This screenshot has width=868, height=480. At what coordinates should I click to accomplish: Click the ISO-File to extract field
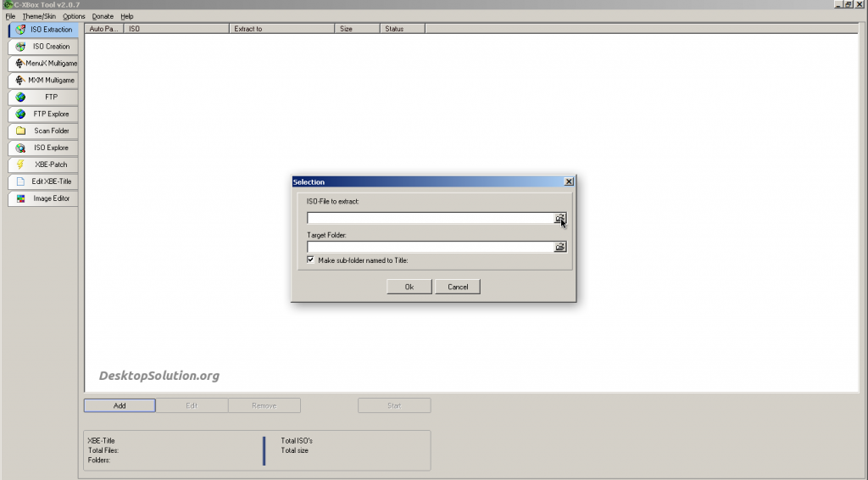tap(430, 218)
